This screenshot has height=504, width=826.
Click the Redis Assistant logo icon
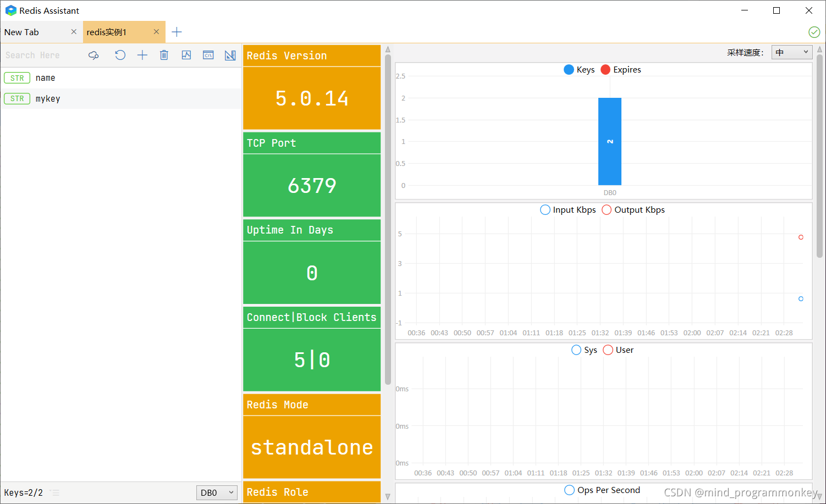[10, 10]
